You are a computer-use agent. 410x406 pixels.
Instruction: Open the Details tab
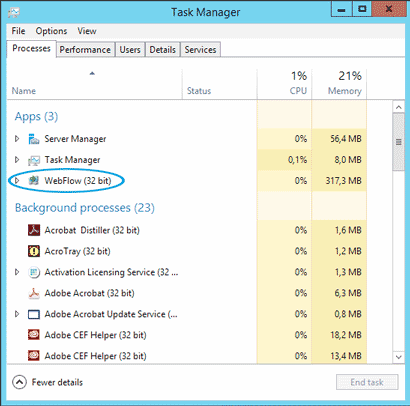[162, 50]
